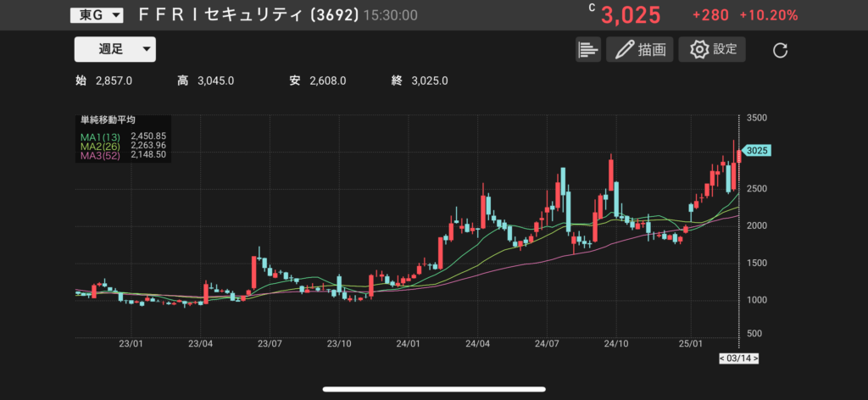Click the MA1(13) legend entry
This screenshot has width=868, height=400.
pos(124,136)
